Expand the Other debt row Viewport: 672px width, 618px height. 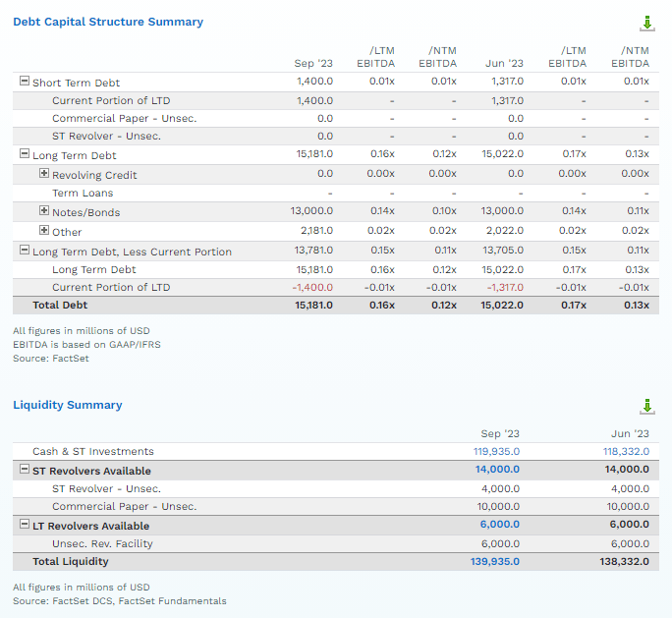(44, 231)
